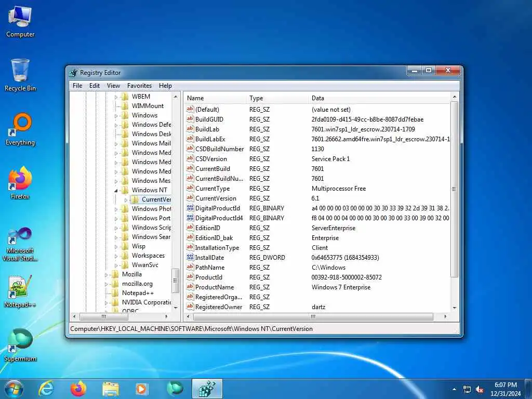Screen dimensions: 532x399
Task: Open the Notepad++ desktop shortcut
Action: [20, 291]
